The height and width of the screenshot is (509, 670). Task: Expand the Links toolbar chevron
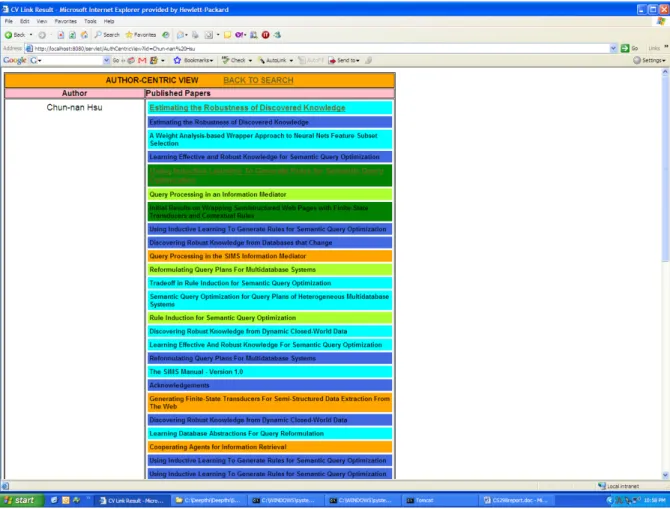pyautogui.click(x=666, y=47)
